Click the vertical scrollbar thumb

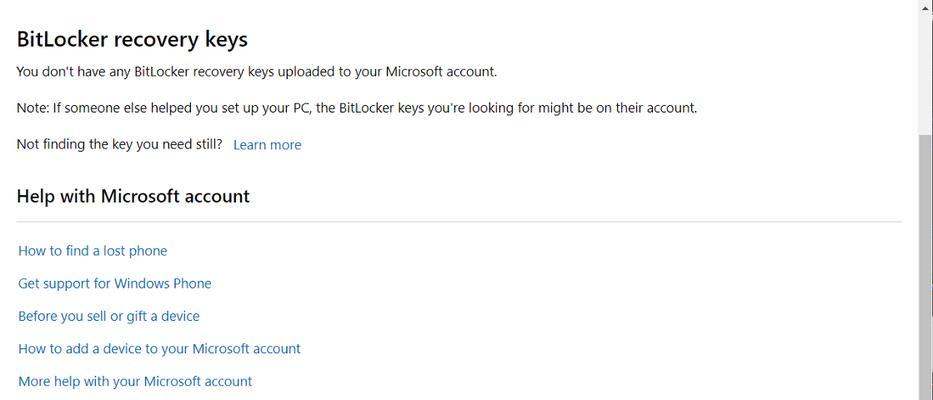[x=925, y=267]
